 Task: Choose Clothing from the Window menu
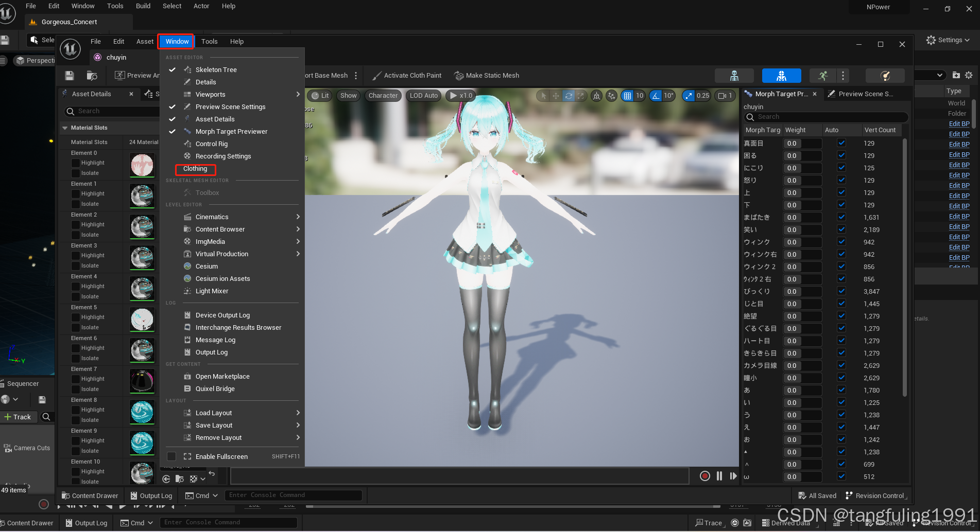(x=195, y=169)
